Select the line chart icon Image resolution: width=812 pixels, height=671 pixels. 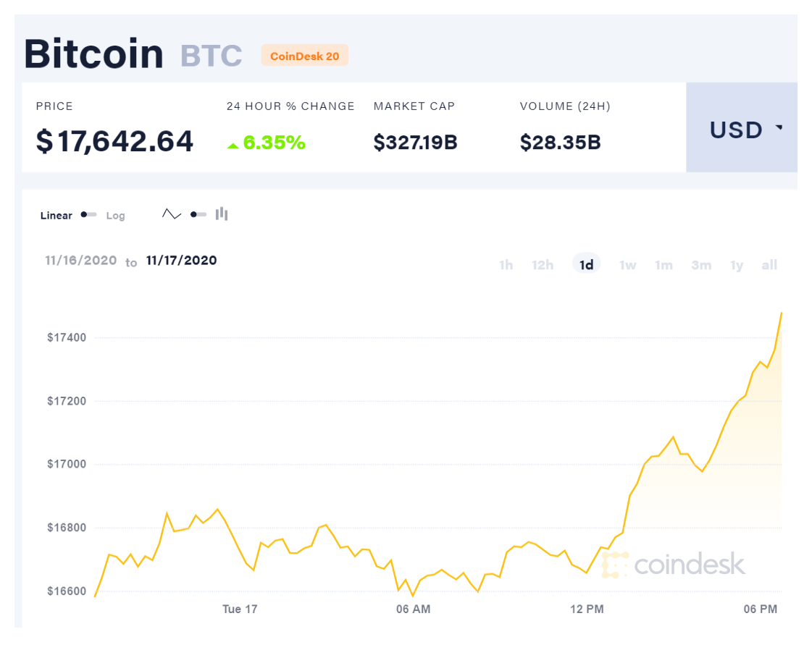pyautogui.click(x=172, y=214)
